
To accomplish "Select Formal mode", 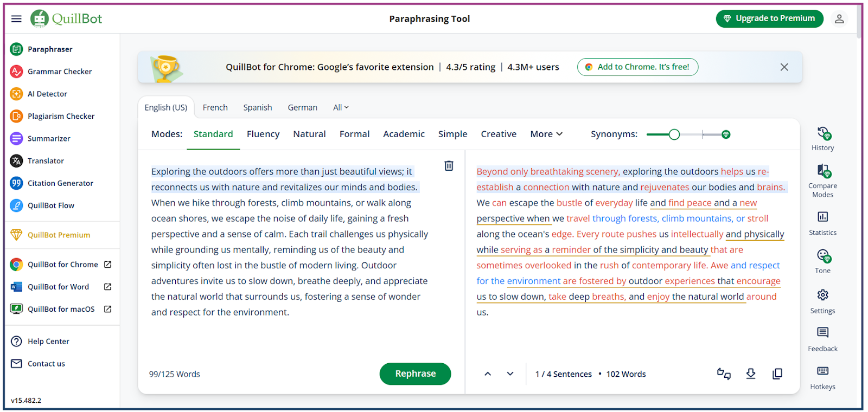I will 354,134.
